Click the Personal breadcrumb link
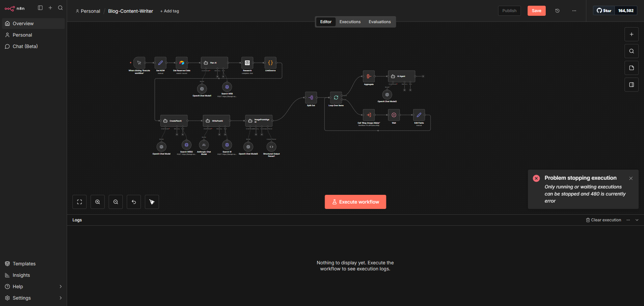 [x=88, y=11]
